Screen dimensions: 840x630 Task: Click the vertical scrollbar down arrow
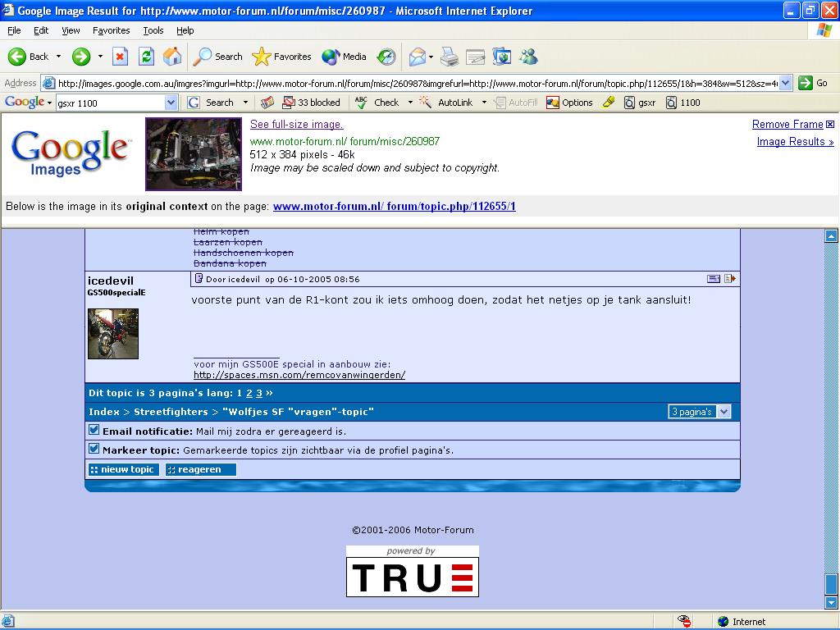832,603
